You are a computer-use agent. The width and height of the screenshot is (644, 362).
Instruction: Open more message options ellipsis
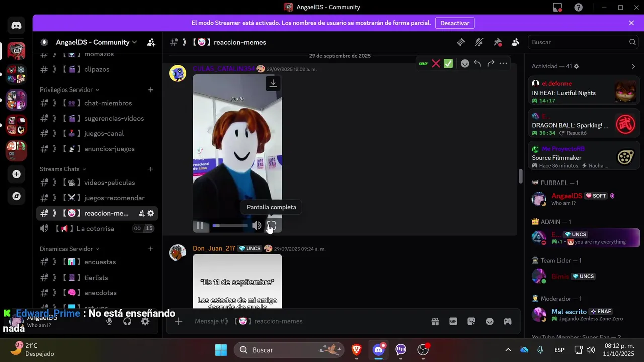pyautogui.click(x=503, y=63)
